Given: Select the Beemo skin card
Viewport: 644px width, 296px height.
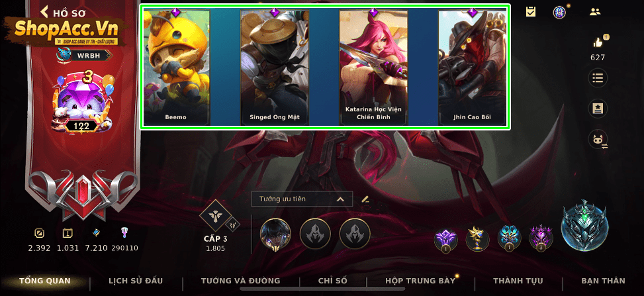Looking at the screenshot, I should point(176,68).
